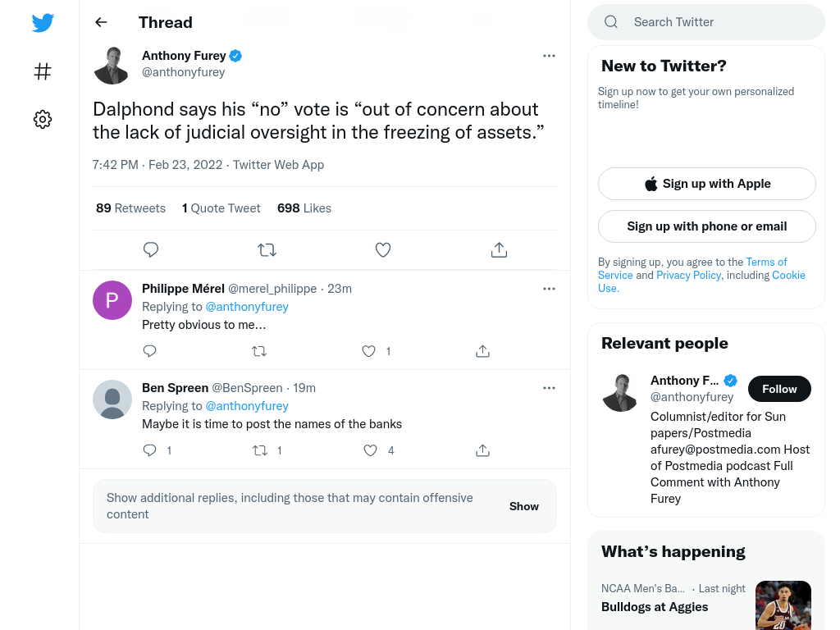Viewport: 840px width, 630px height.
Task: Like Philippe Mérel's reply
Action: 368,351
